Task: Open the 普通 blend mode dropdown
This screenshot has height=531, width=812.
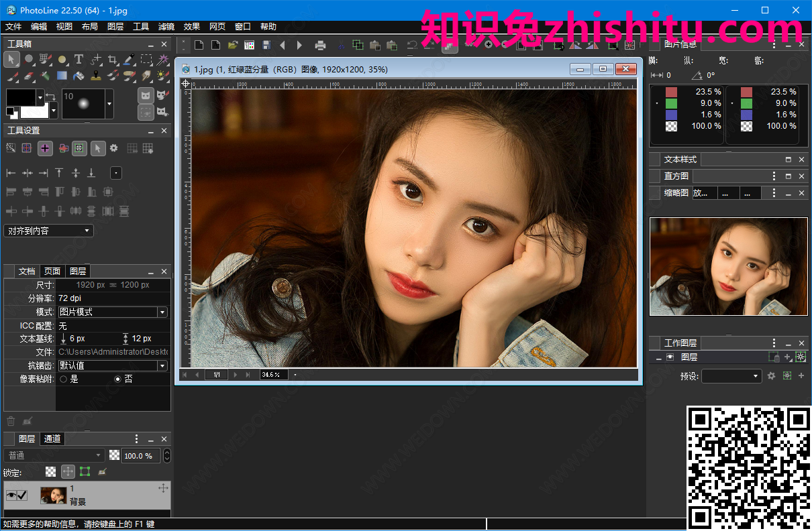Action: pos(54,455)
